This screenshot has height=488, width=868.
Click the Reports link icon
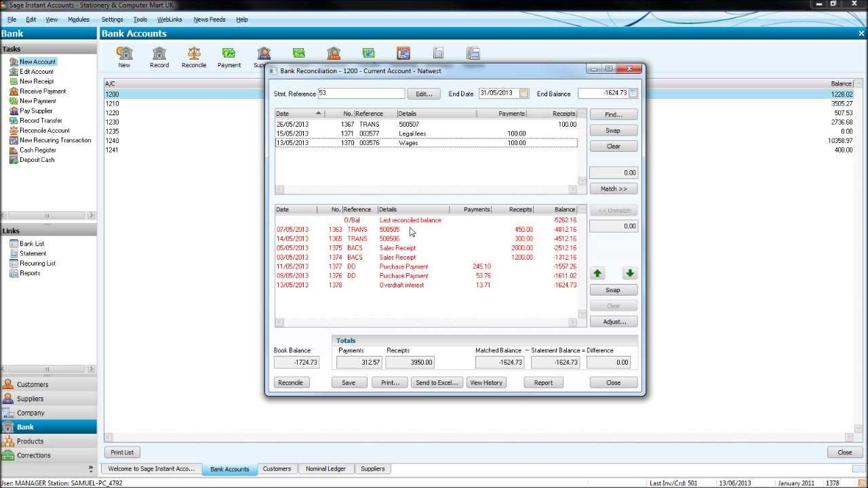[14, 273]
